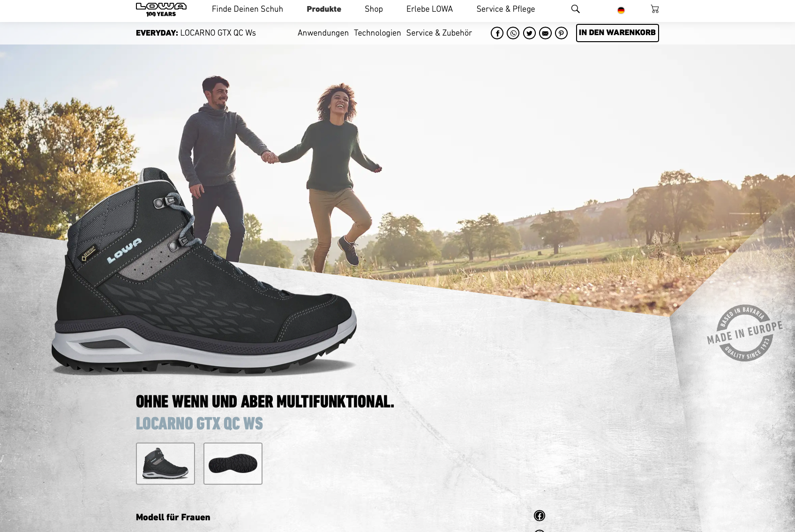Open the Shop menu
Screen dimensions: 795x532
click(374, 9)
